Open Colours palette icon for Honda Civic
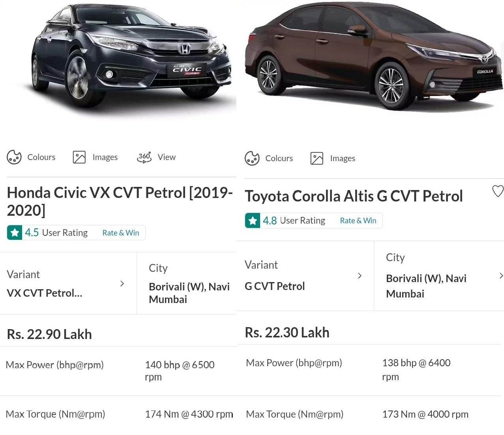The height and width of the screenshot is (435, 504). [x=14, y=157]
